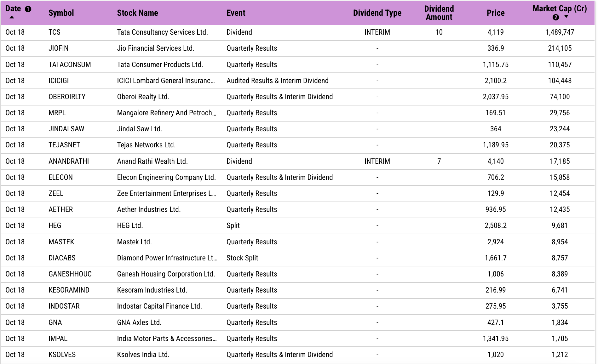Select the IMPAL symbol cell
The height and width of the screenshot is (364, 598).
[58, 338]
